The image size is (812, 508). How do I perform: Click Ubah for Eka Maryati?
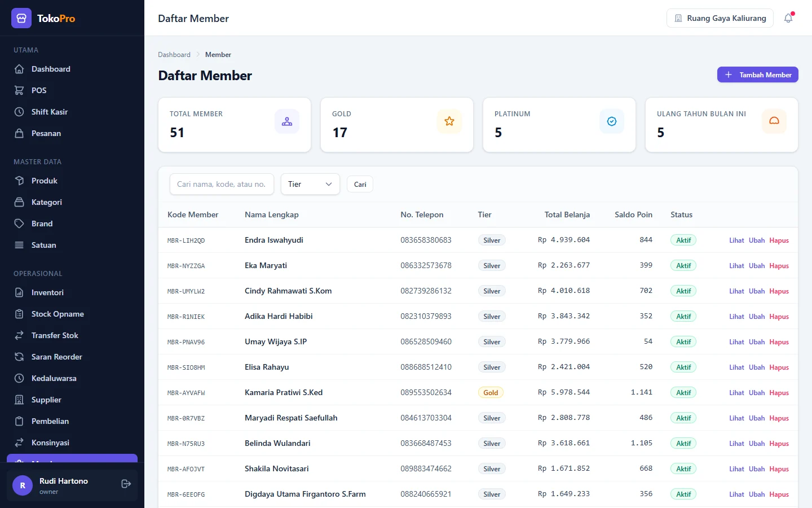tap(757, 266)
